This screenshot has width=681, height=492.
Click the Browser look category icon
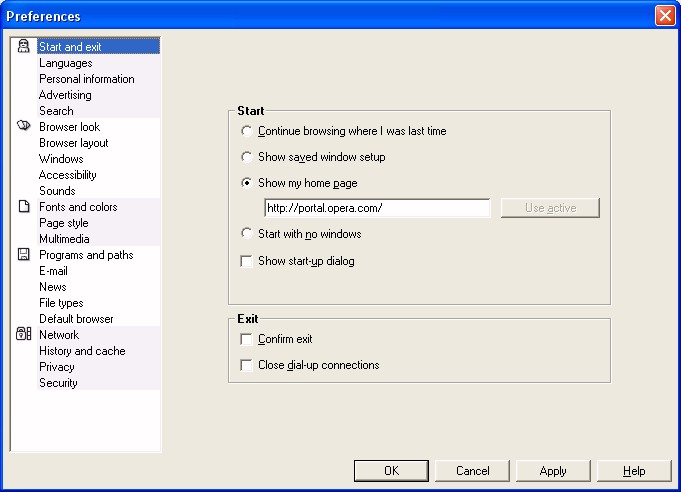pyautogui.click(x=23, y=126)
